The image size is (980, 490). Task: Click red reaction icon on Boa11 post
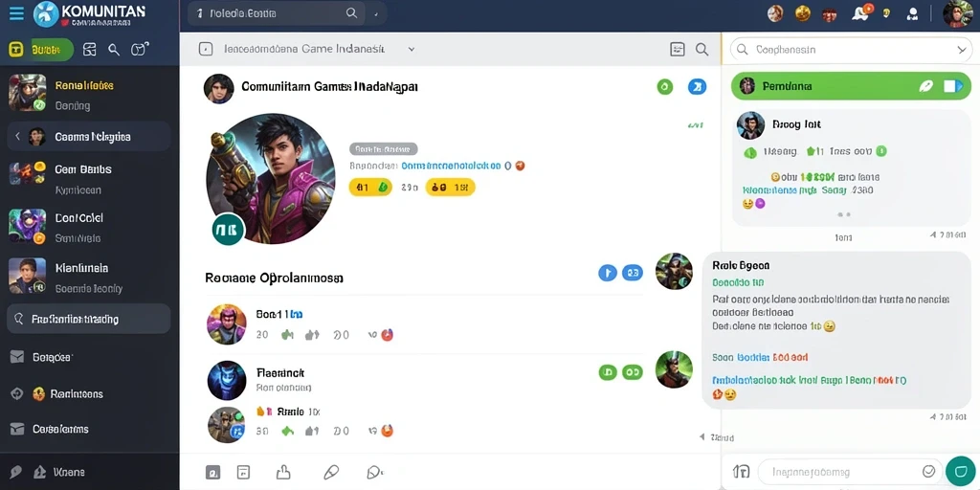pyautogui.click(x=387, y=334)
